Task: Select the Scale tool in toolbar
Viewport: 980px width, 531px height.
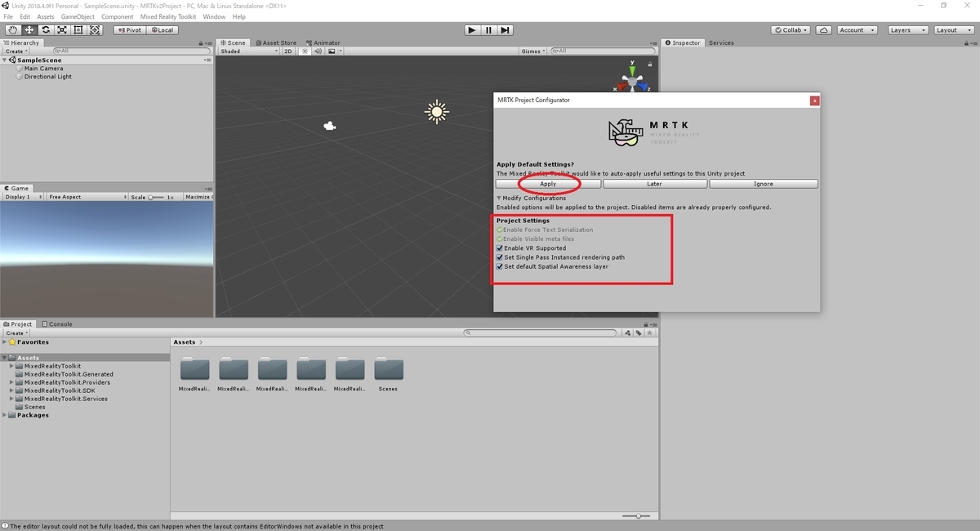Action: 62,30
